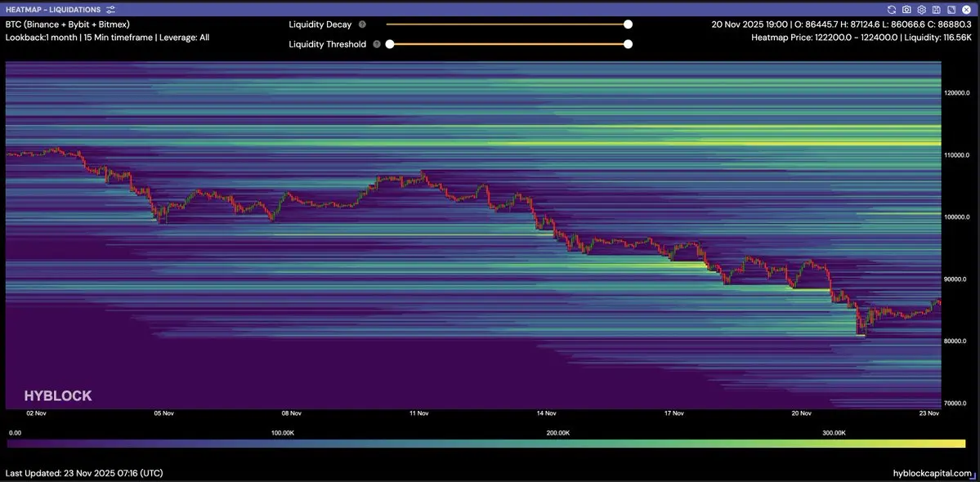This screenshot has width=980, height=482.
Task: Click the HYBLOCK watermark logo
Action: click(58, 396)
